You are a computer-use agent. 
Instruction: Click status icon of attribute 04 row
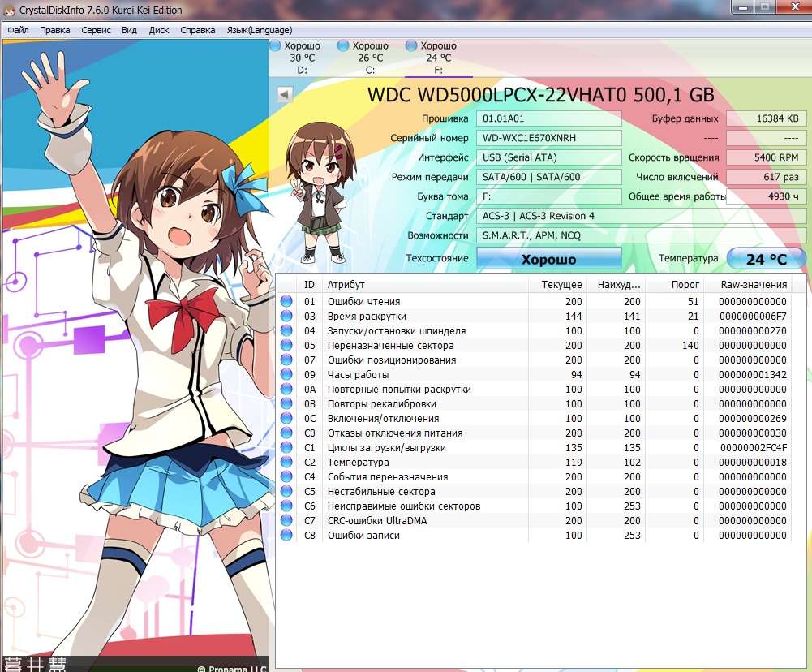tap(286, 330)
